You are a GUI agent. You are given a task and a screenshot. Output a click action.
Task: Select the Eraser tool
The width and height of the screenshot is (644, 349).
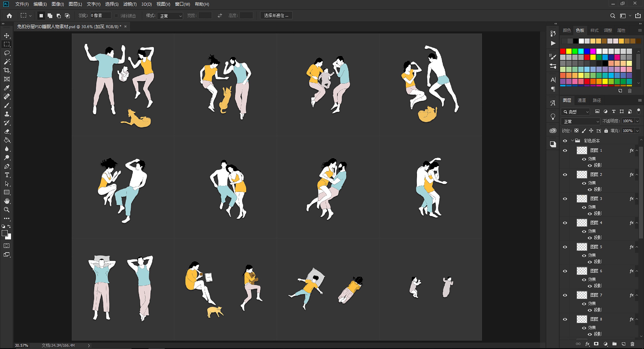tap(7, 132)
